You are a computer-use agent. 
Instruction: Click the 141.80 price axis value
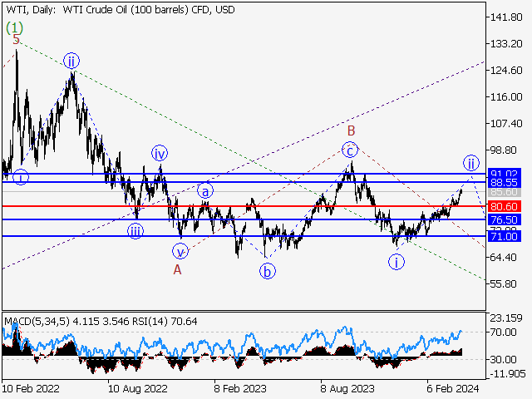[506, 17]
